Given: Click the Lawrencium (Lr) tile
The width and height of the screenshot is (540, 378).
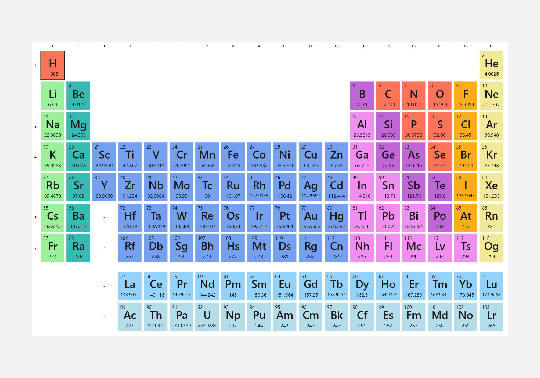Looking at the screenshot, I should tap(491, 317).
